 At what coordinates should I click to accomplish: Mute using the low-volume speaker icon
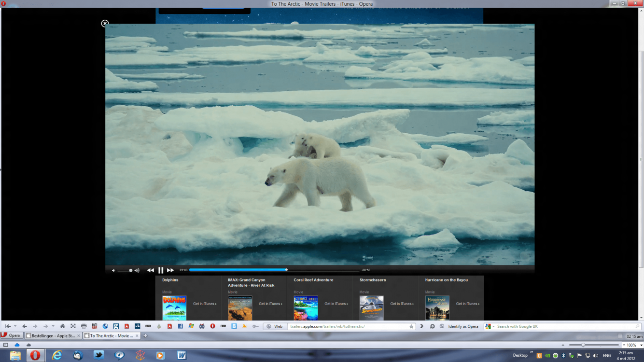(x=113, y=270)
